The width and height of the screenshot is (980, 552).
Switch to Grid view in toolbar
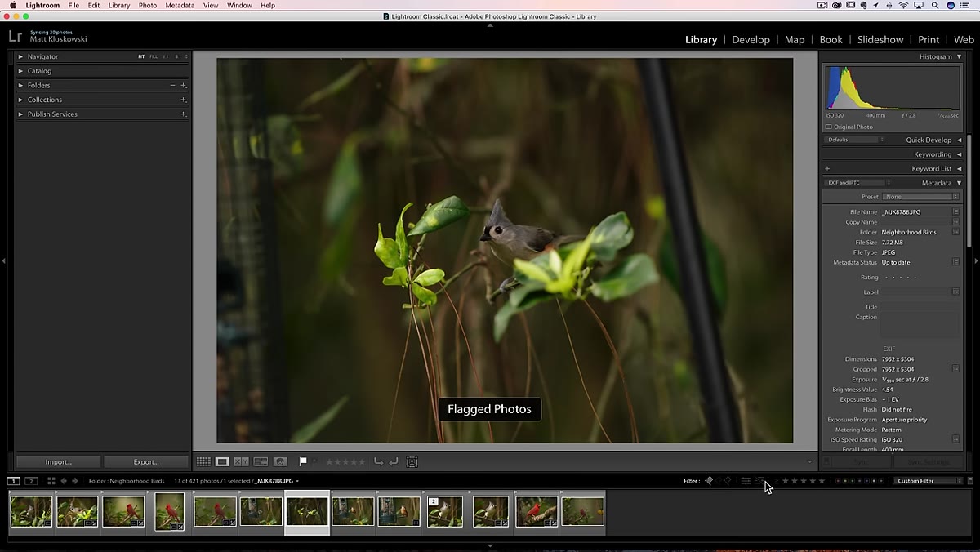coord(203,462)
